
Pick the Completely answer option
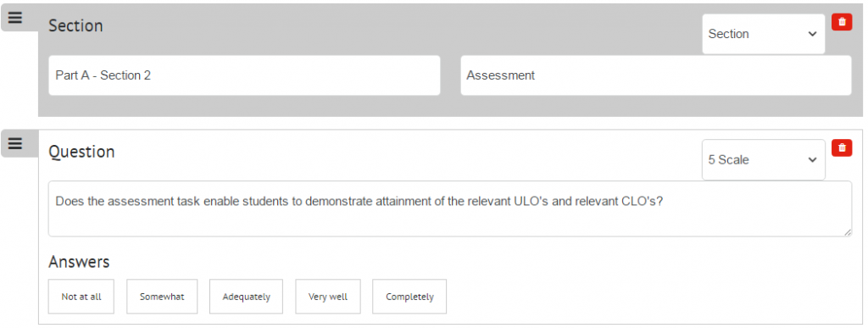(409, 297)
